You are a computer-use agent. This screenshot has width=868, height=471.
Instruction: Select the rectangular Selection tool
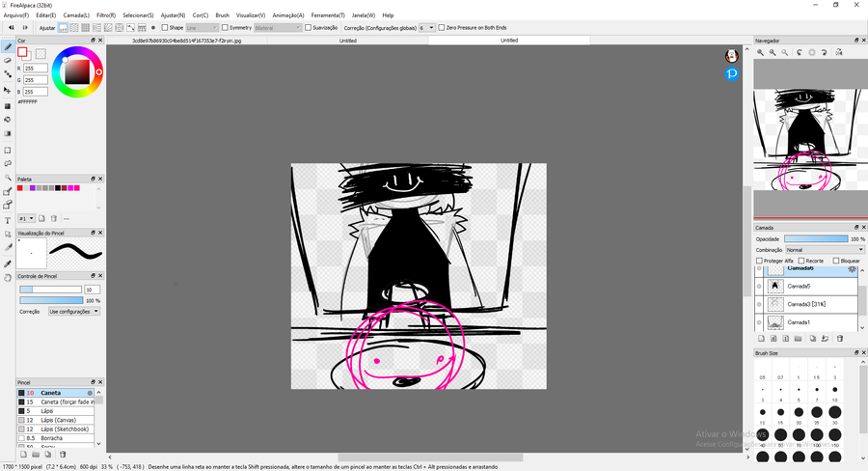click(x=8, y=151)
